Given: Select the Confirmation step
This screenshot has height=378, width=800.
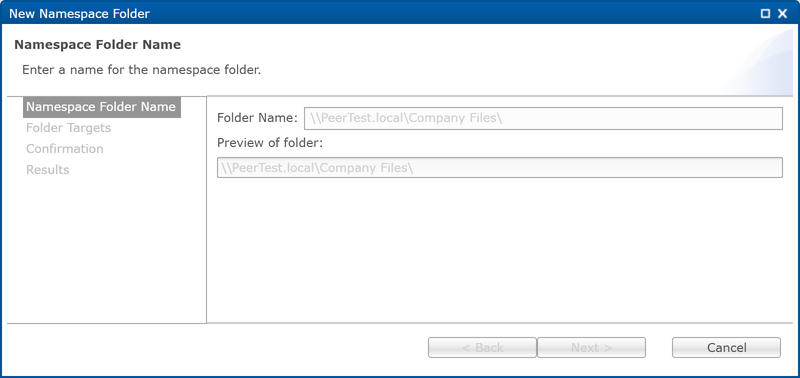Looking at the screenshot, I should (65, 149).
